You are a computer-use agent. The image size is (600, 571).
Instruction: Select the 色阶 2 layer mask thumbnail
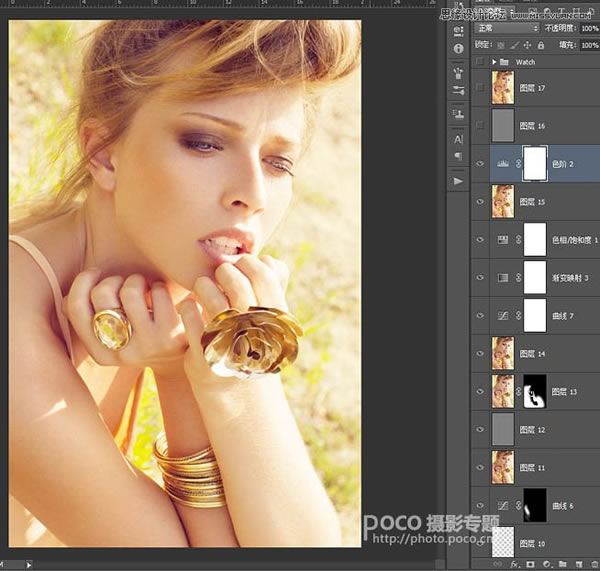pos(535,164)
